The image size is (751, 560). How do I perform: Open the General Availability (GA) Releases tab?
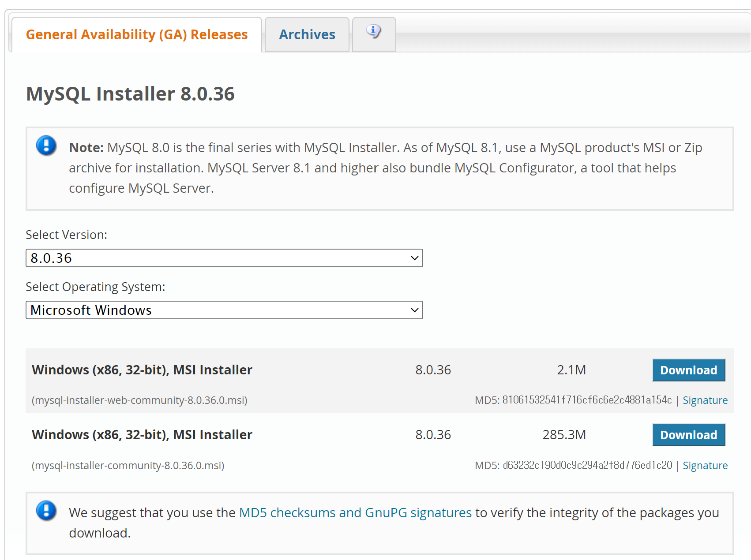click(x=137, y=35)
